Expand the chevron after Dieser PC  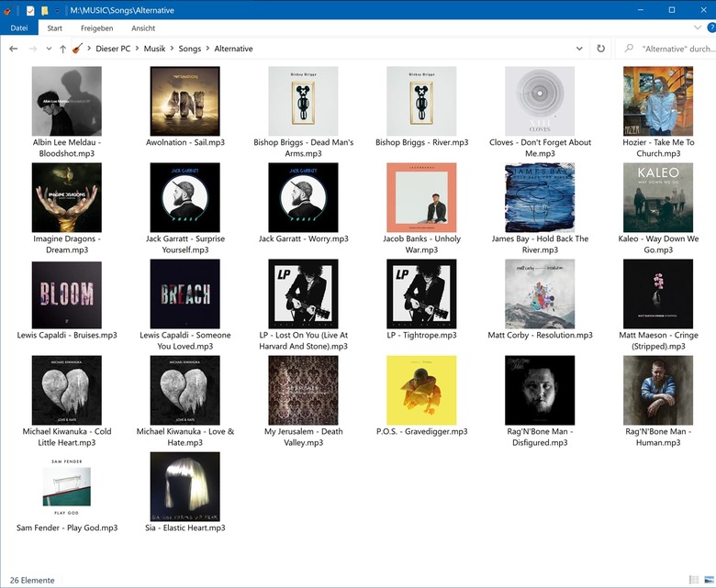point(137,49)
